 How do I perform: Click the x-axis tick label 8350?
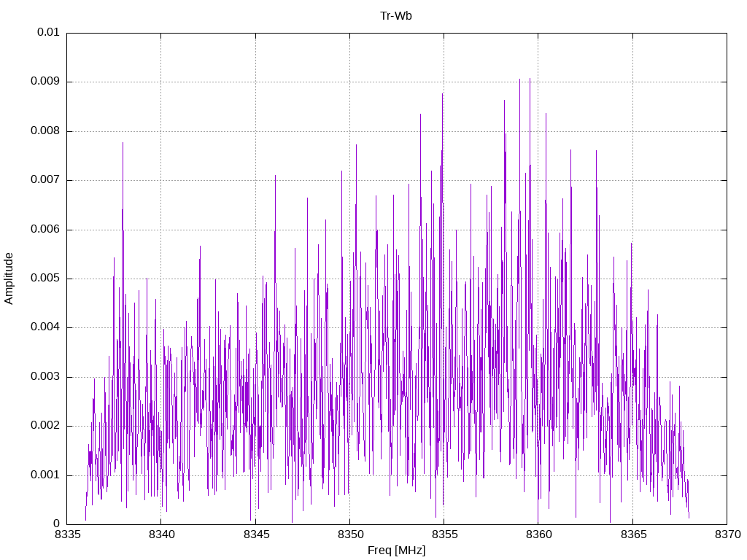point(350,534)
